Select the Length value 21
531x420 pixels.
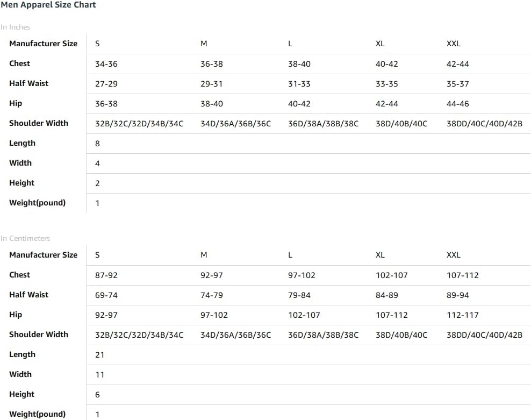(99, 355)
